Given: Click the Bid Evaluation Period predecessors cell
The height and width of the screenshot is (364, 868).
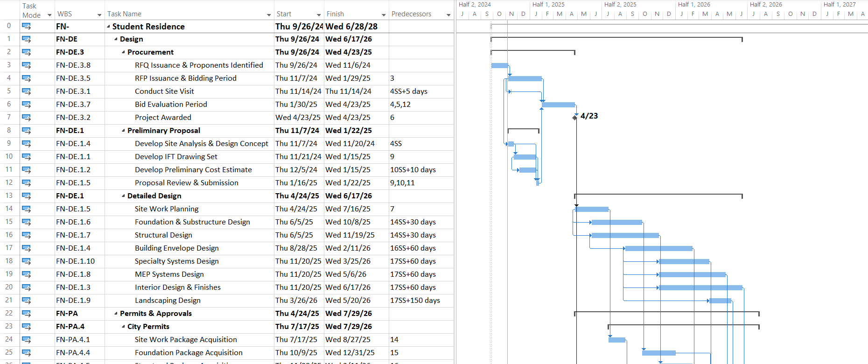Looking at the screenshot, I should [420, 105].
